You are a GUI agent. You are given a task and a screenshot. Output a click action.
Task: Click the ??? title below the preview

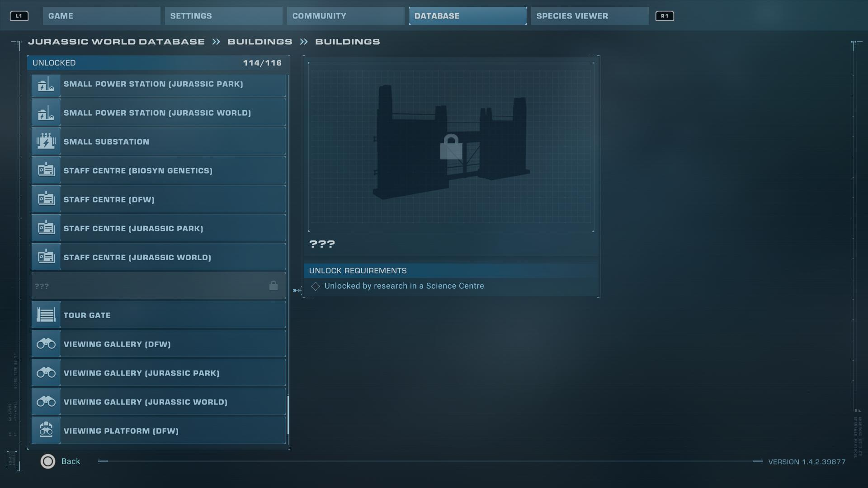322,244
